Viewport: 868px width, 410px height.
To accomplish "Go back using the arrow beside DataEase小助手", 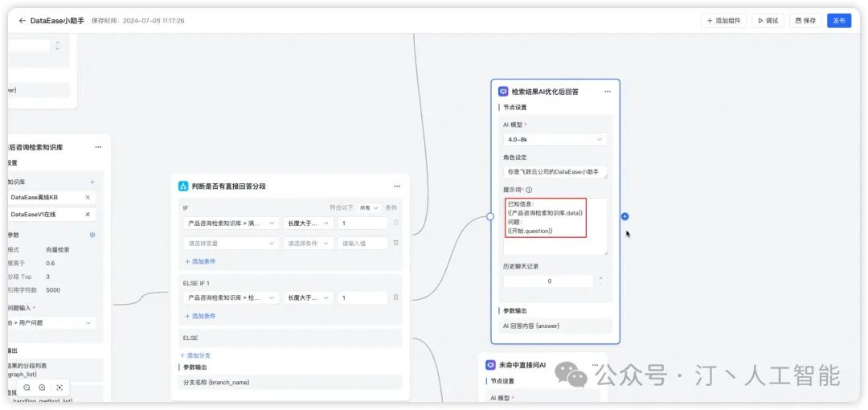I will point(23,21).
